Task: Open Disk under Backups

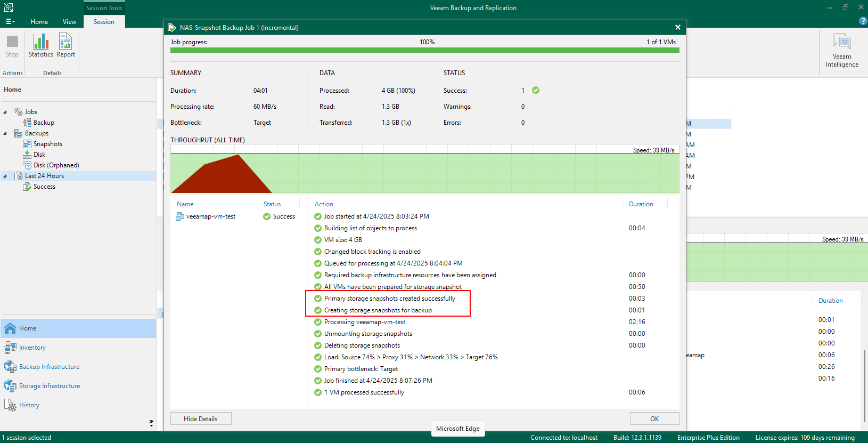Action: [39, 155]
